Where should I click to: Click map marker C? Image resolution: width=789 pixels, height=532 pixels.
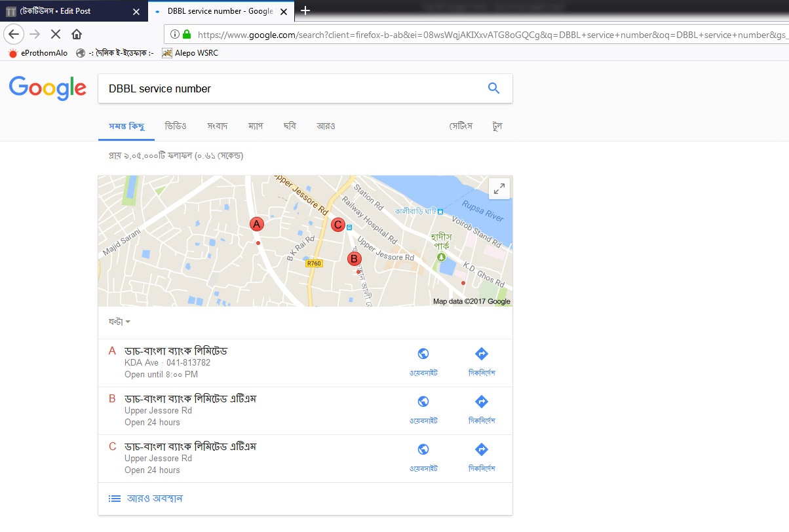(x=337, y=225)
